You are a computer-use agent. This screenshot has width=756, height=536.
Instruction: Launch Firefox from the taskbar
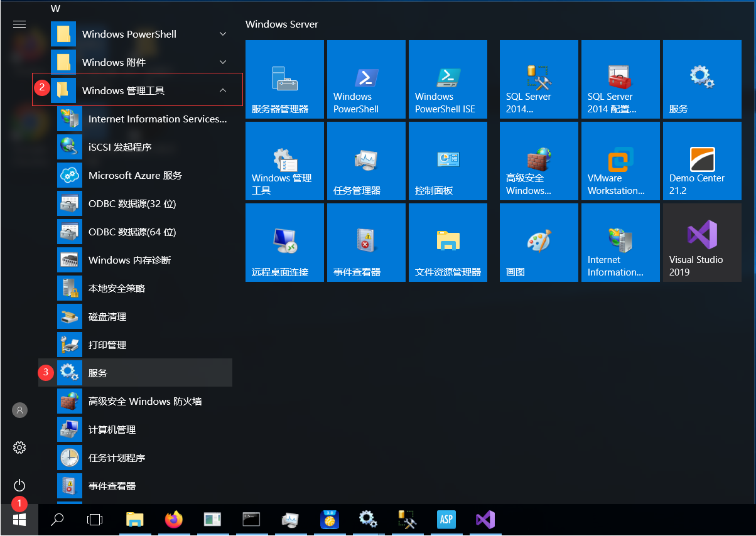(174, 520)
